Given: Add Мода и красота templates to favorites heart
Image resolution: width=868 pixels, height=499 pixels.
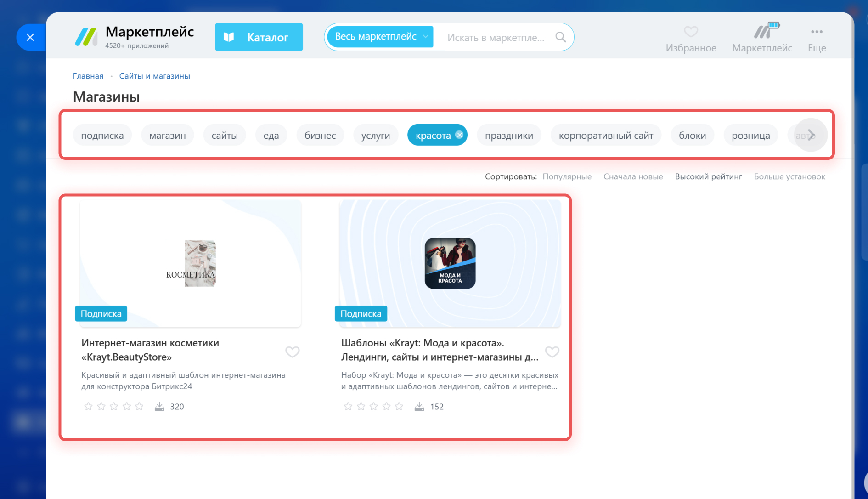Looking at the screenshot, I should click(x=552, y=352).
